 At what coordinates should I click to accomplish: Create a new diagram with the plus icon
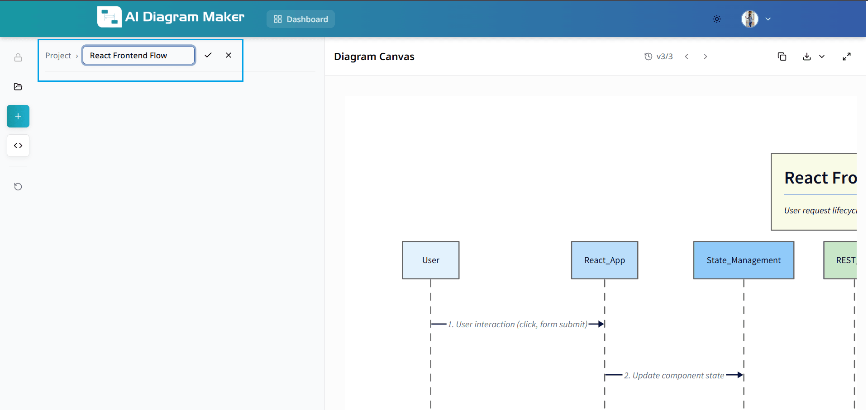(18, 116)
